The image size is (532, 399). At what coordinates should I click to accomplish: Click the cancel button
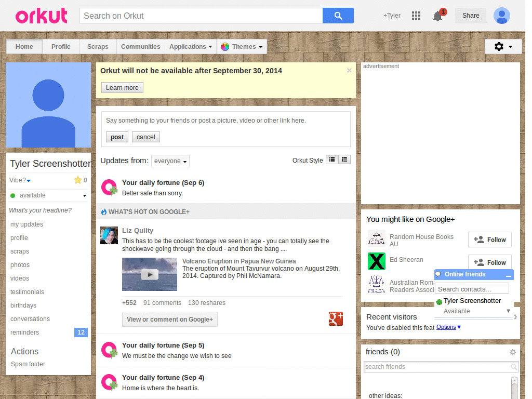[x=146, y=137]
